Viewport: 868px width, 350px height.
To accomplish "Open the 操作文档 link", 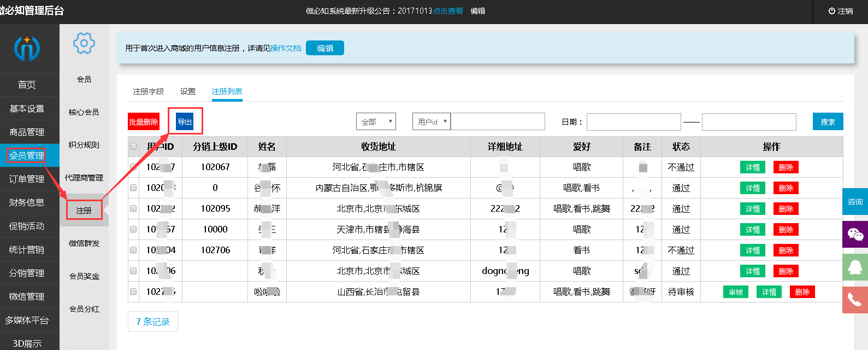I will pyautogui.click(x=286, y=48).
